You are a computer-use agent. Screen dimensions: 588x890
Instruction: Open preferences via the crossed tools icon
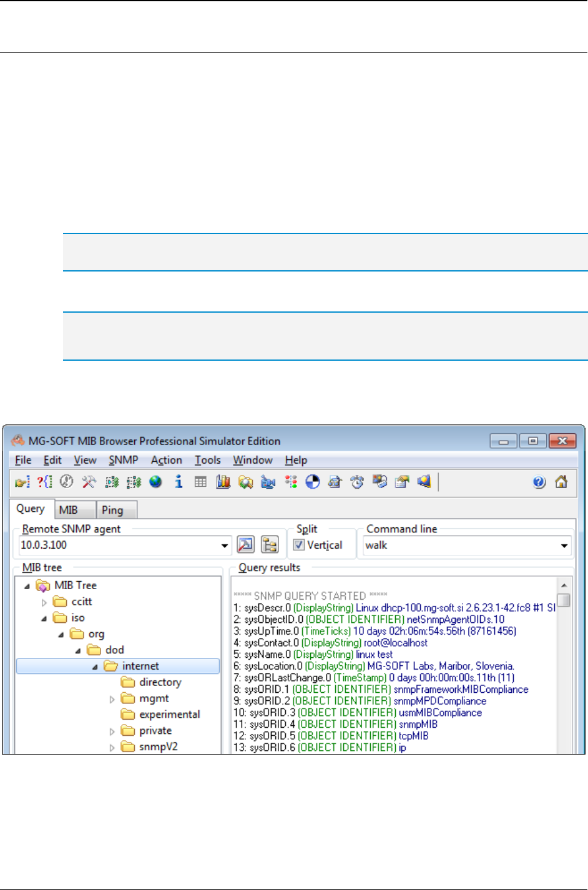coord(89,482)
